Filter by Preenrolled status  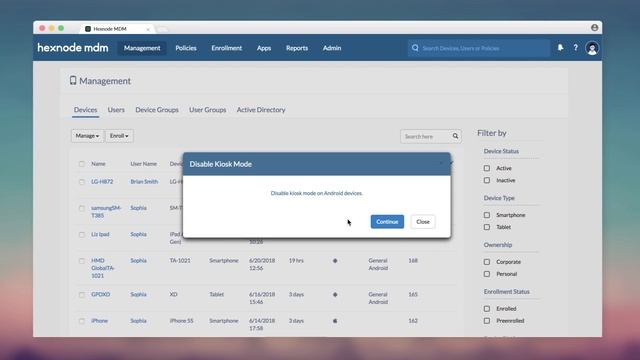click(487, 321)
